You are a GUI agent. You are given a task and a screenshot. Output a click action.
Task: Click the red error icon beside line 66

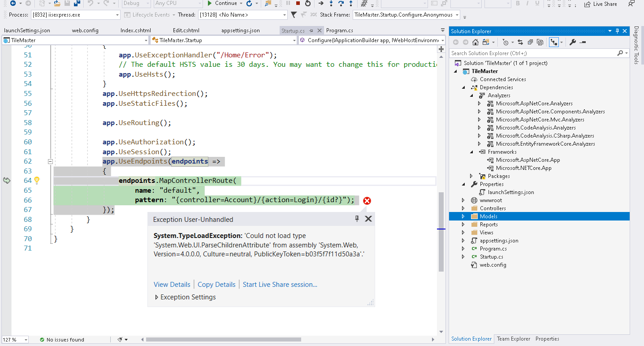click(x=367, y=201)
